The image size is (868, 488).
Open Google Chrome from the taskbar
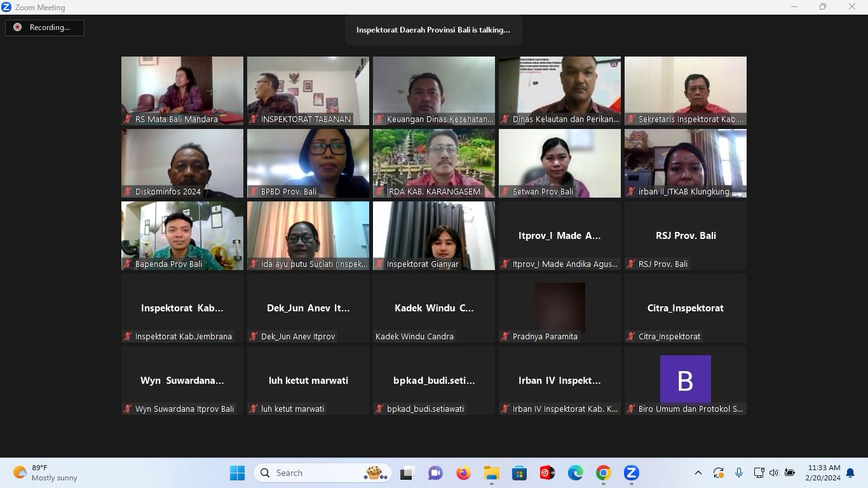point(603,473)
